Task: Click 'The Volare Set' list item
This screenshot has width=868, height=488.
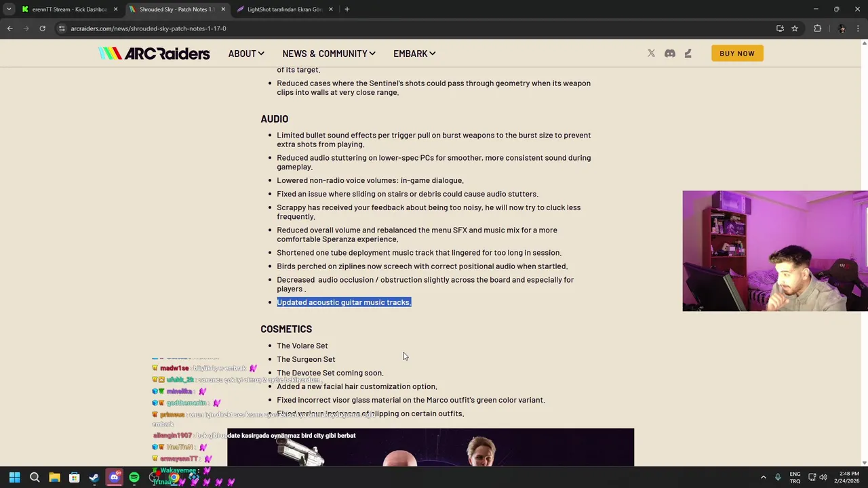Action: [302, 346]
